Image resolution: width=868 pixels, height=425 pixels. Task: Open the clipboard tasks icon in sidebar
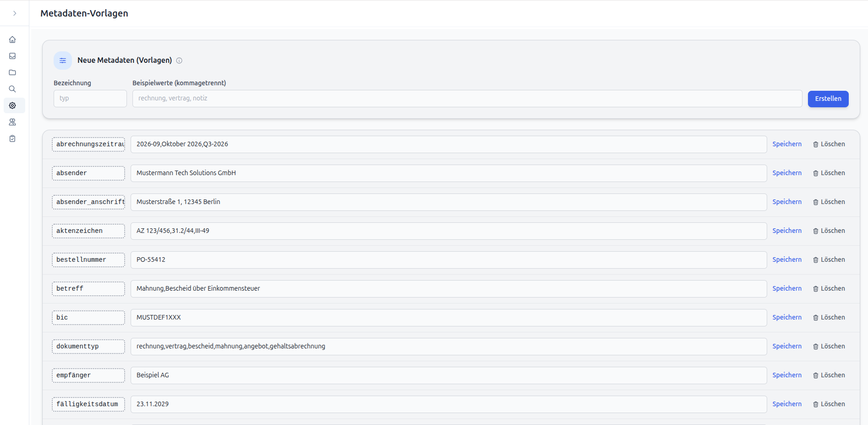coord(12,138)
